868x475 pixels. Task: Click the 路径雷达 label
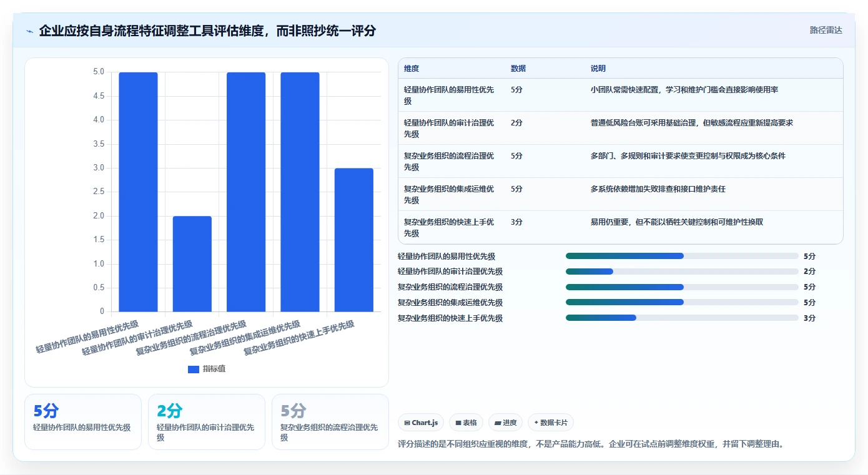826,30
